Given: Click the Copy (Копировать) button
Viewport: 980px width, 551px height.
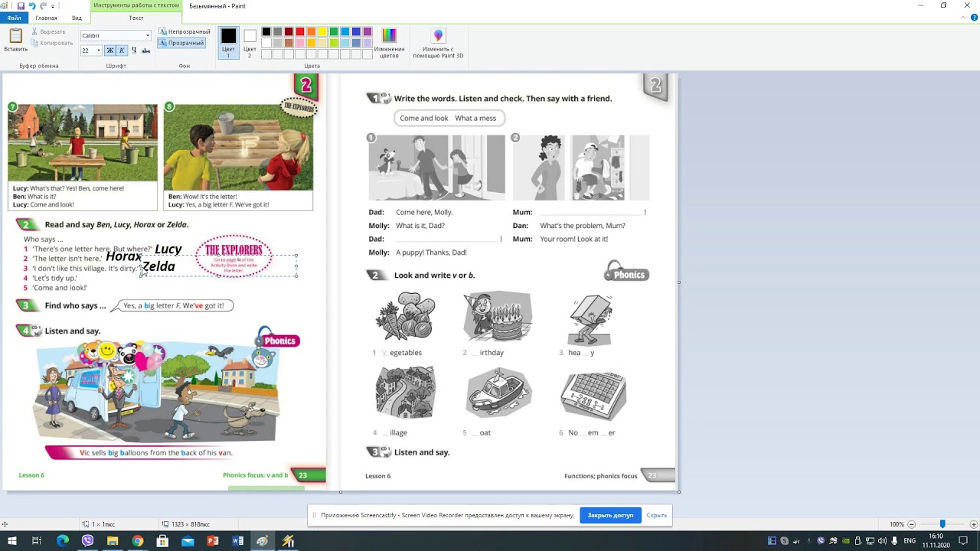Looking at the screenshot, I should 51,43.
